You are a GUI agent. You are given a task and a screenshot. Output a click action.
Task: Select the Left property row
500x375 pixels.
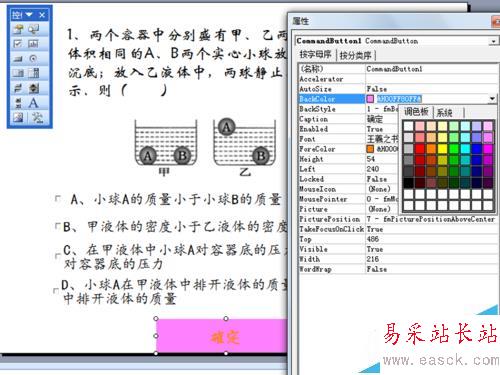pyautogui.click(x=348, y=169)
